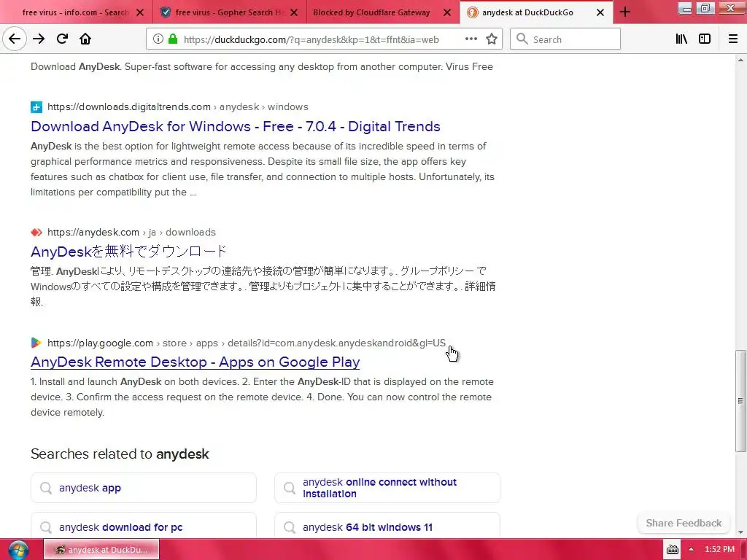This screenshot has width=747, height=560.
Task: Close the 'Blocked by Cloudflare Gateway' tab
Action: [447, 12]
